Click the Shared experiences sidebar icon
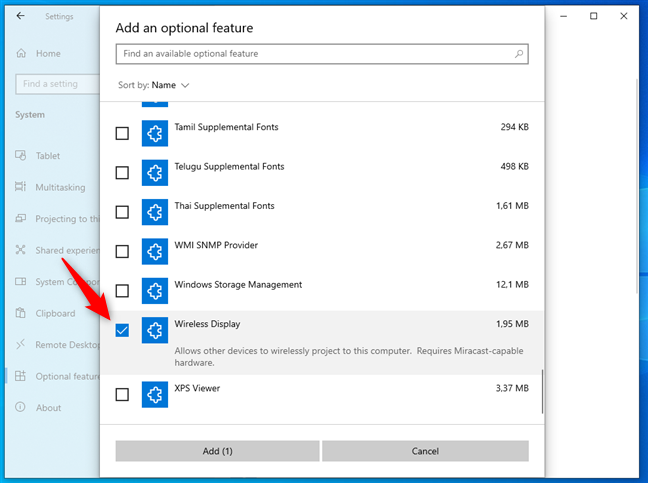648x483 pixels. click(x=20, y=250)
